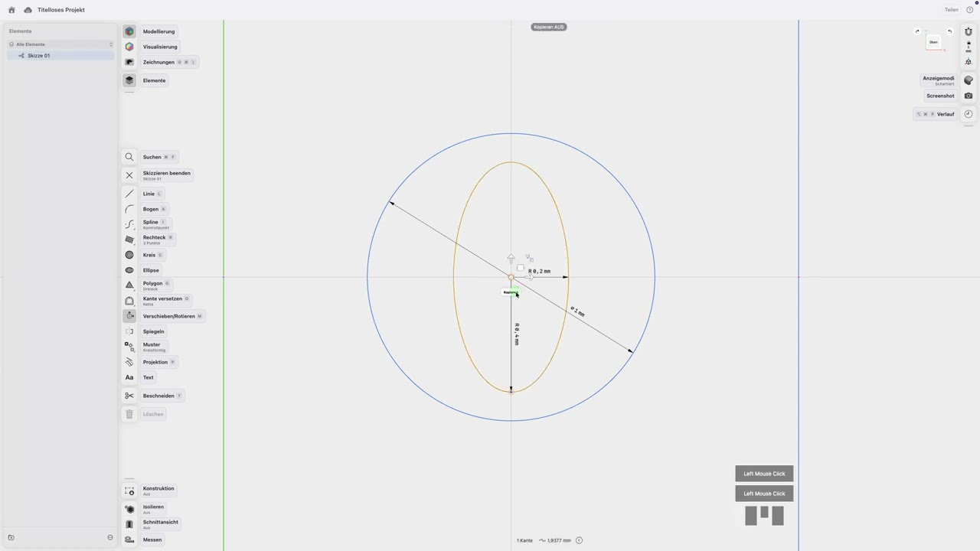The height and width of the screenshot is (551, 980).
Task: Click the Screenshot text label
Action: (940, 96)
